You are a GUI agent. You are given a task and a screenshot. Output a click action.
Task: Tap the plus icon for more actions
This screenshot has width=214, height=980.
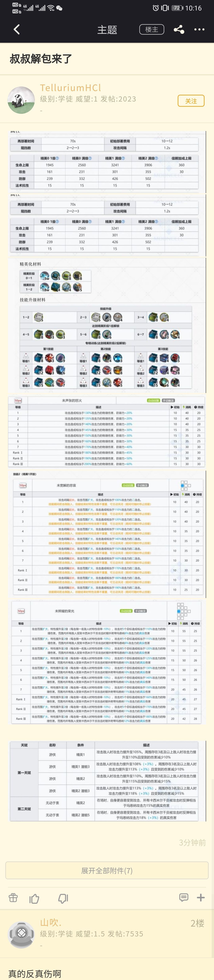coord(201,897)
